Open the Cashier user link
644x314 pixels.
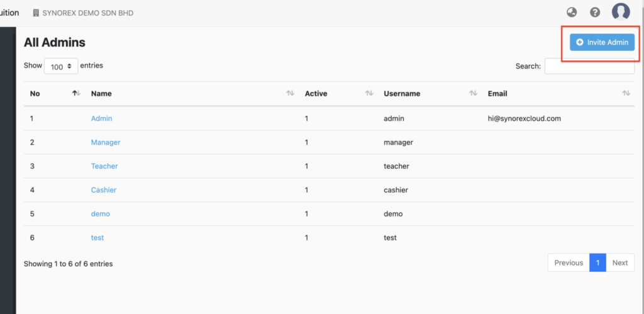pyautogui.click(x=104, y=190)
